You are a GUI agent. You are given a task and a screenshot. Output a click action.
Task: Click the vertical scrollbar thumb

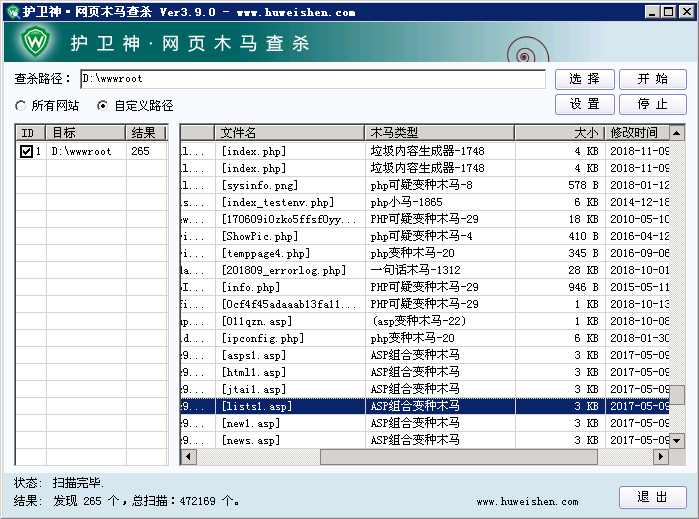(677, 395)
